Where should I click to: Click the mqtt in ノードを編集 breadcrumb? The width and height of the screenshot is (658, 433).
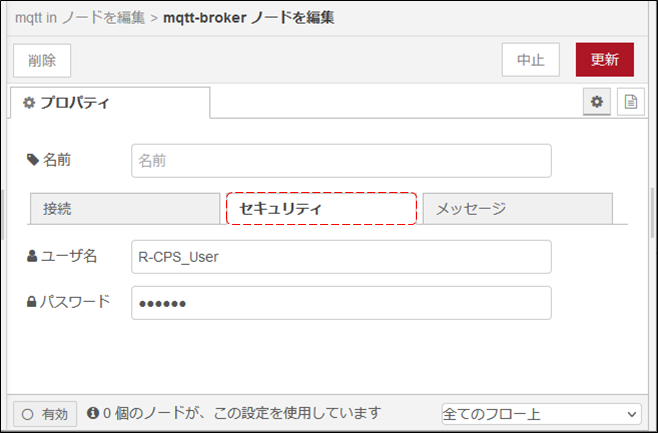pyautogui.click(x=79, y=18)
